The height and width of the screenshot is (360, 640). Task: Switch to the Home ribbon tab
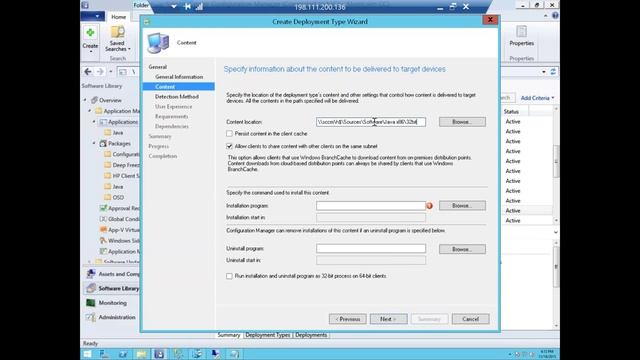(x=118, y=17)
